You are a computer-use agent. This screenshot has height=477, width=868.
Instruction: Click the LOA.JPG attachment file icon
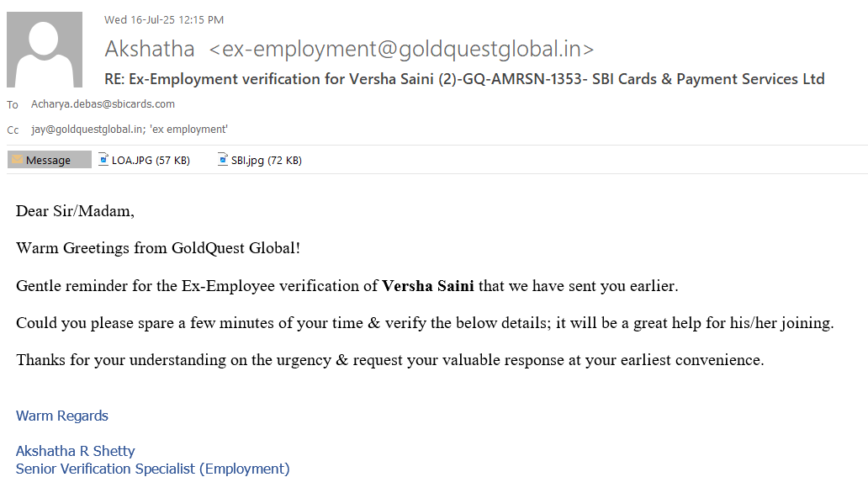coord(103,159)
